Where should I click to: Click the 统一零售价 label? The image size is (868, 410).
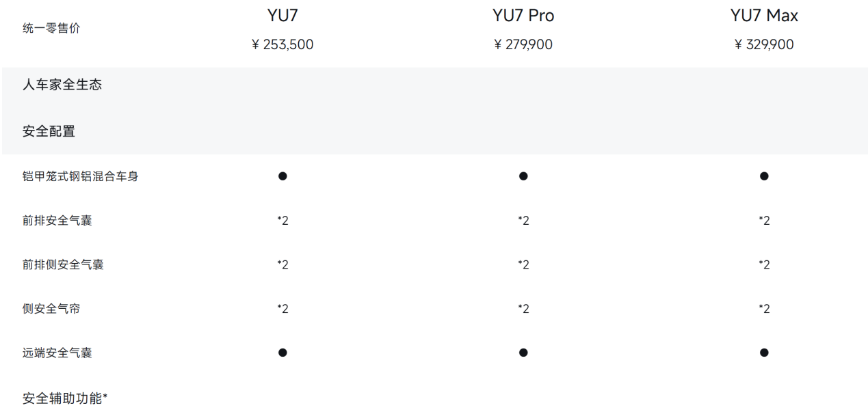coord(51,29)
